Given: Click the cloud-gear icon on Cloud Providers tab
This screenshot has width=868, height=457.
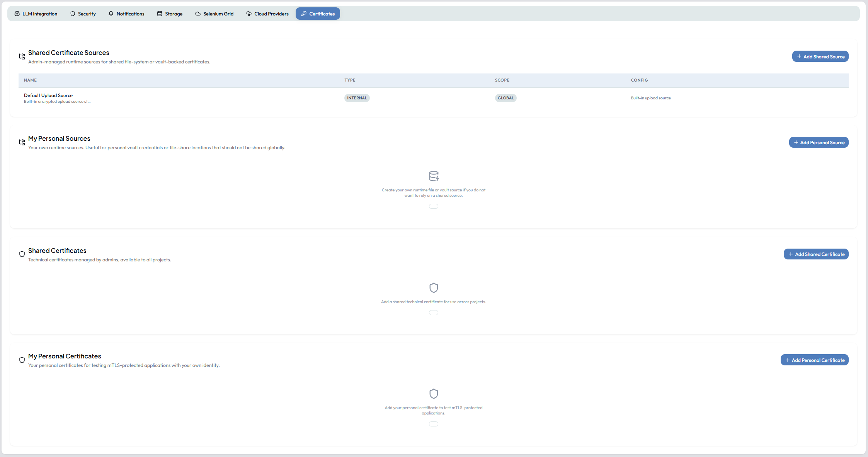Looking at the screenshot, I should [249, 14].
